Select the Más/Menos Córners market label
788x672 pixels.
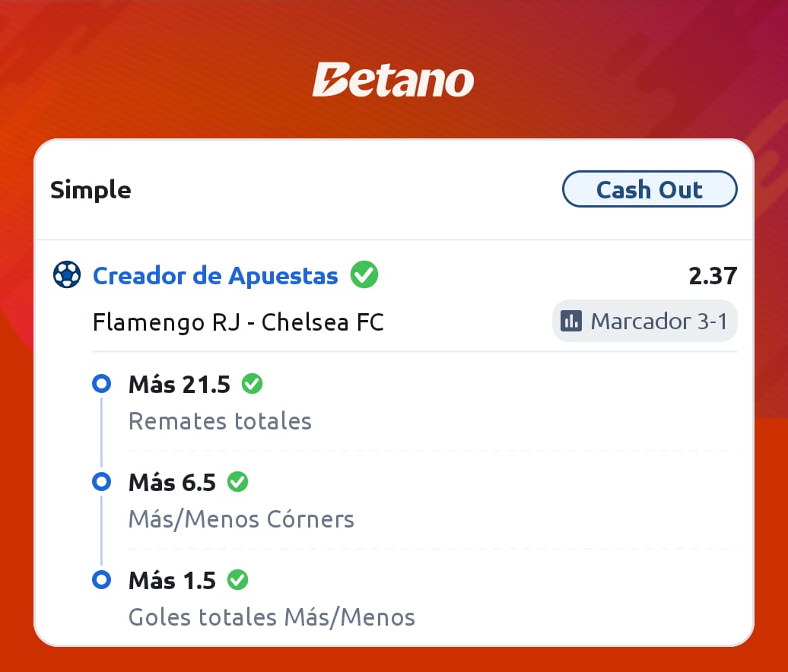[x=241, y=518]
